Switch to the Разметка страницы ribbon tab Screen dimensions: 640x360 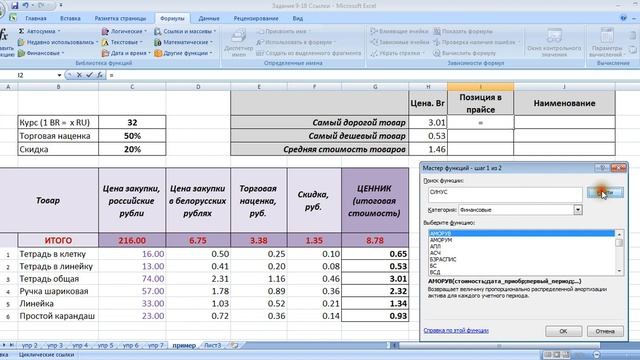click(x=120, y=18)
